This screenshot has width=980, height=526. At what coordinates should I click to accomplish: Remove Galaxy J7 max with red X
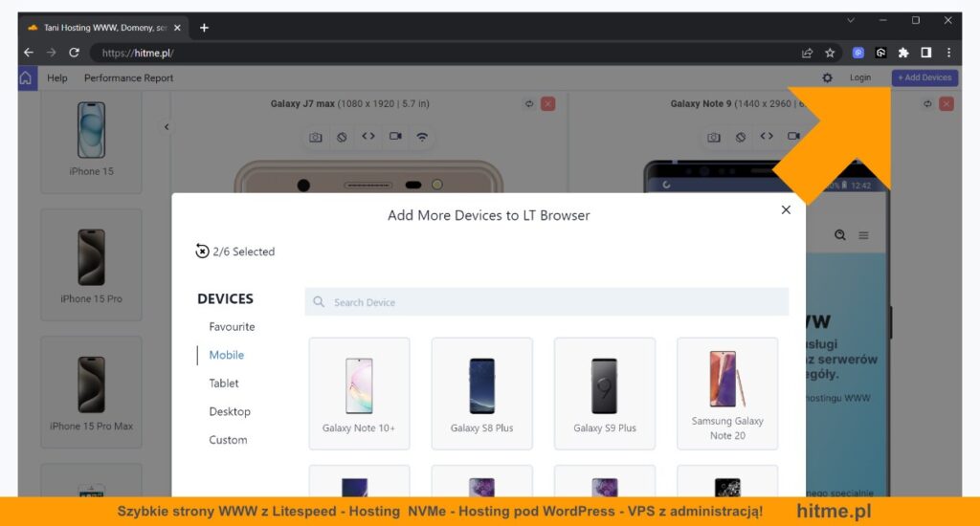tap(548, 103)
